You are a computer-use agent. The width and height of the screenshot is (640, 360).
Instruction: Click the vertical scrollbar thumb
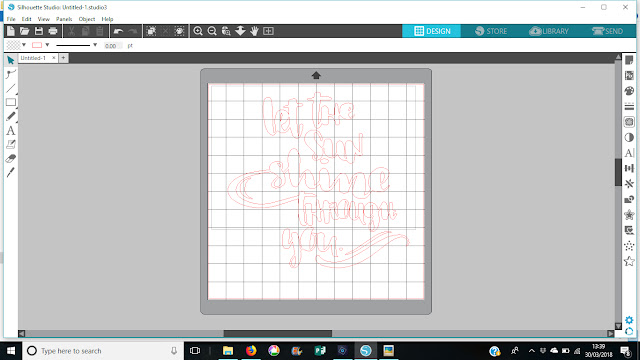[x=618, y=172]
